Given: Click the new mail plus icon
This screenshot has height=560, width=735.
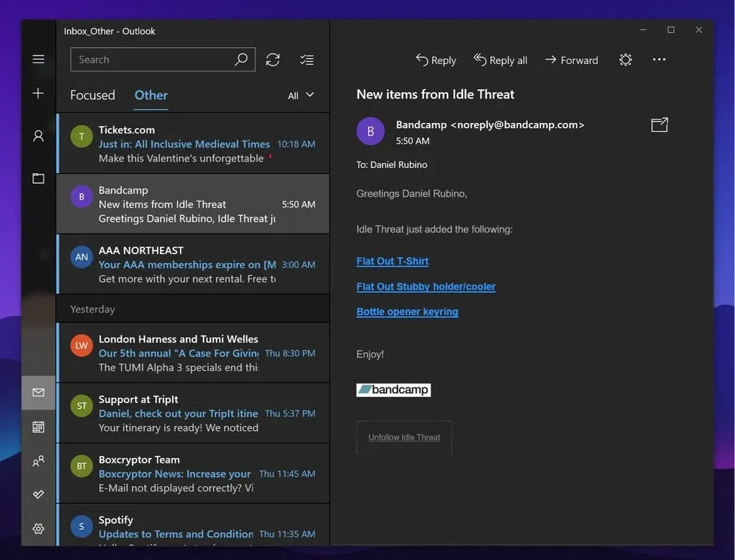Looking at the screenshot, I should 38,94.
